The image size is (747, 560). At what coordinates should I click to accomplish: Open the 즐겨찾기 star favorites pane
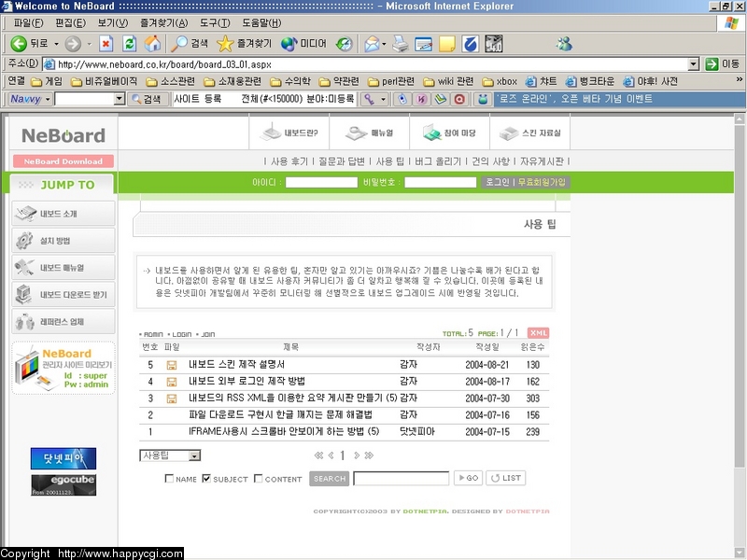(x=244, y=44)
